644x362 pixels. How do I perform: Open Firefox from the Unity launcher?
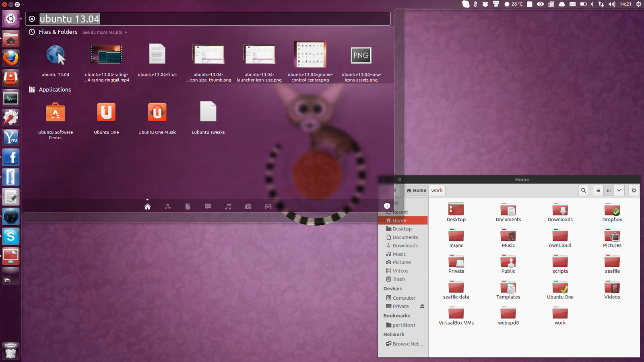pos(11,58)
